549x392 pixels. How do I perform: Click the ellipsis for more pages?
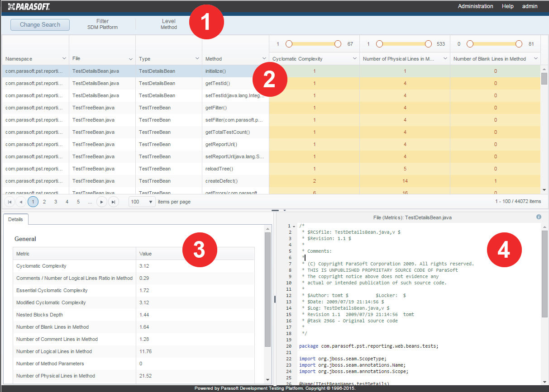pos(90,202)
